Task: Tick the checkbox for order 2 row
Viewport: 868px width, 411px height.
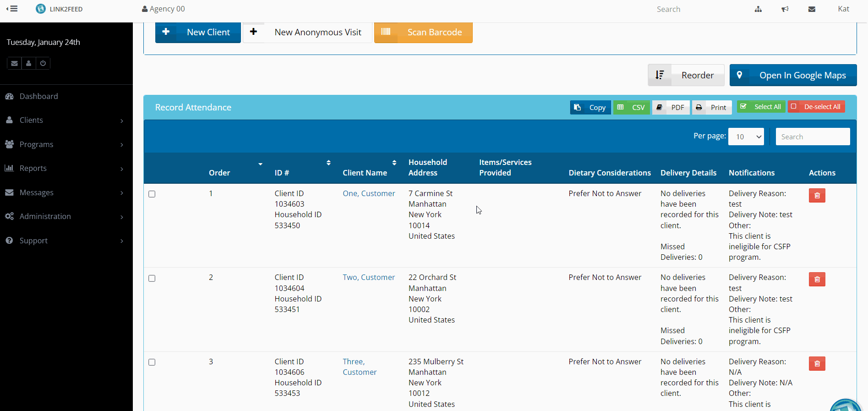Action: tap(152, 279)
